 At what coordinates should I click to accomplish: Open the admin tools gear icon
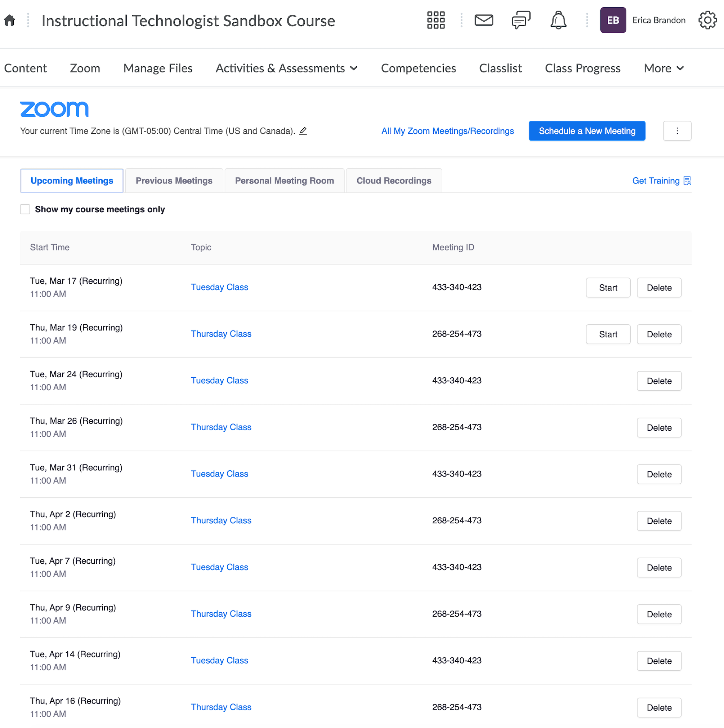[x=707, y=20]
